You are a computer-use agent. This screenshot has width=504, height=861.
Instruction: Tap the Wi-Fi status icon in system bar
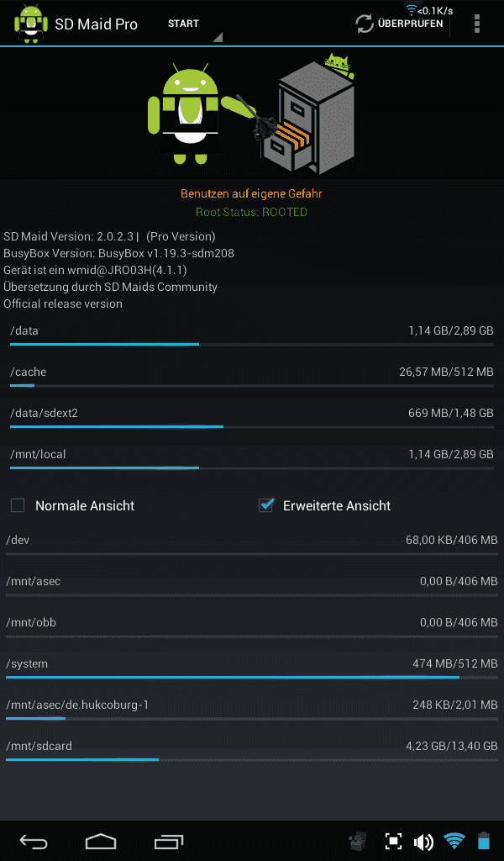coord(454,841)
